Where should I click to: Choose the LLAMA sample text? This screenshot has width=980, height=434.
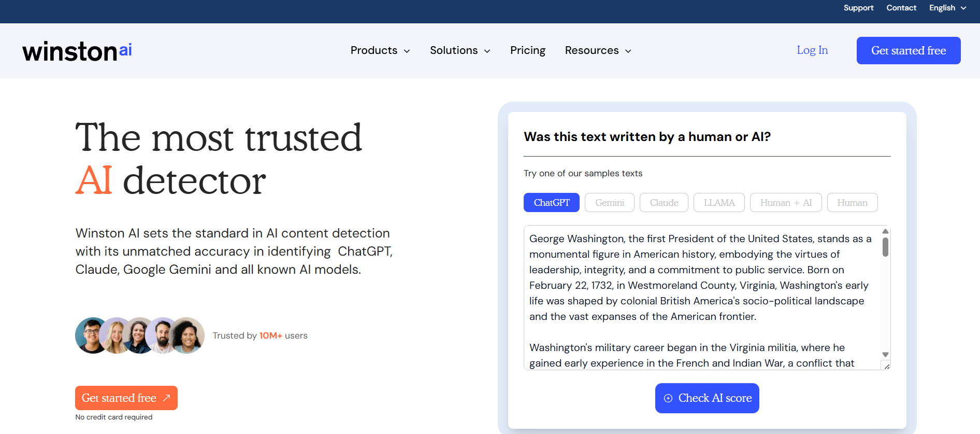719,203
